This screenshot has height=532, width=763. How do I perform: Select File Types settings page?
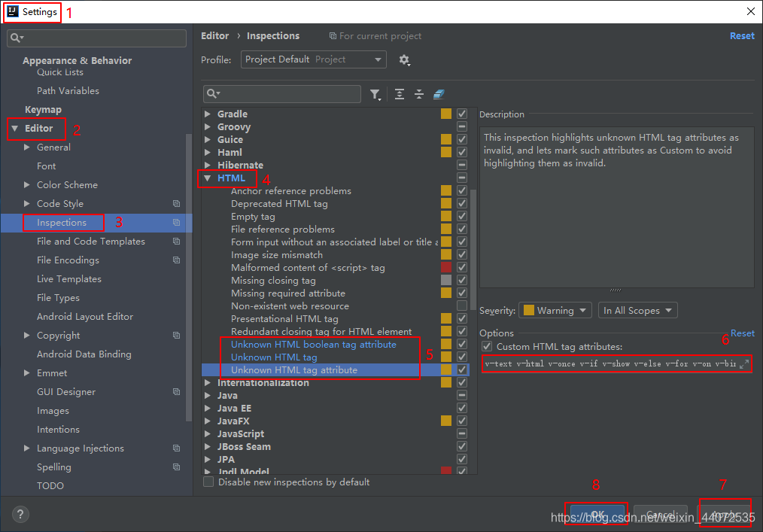(x=58, y=297)
